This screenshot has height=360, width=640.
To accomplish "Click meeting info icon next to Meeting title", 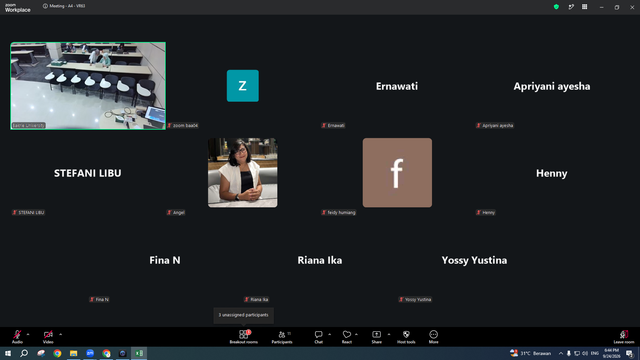I will pos(45,6).
